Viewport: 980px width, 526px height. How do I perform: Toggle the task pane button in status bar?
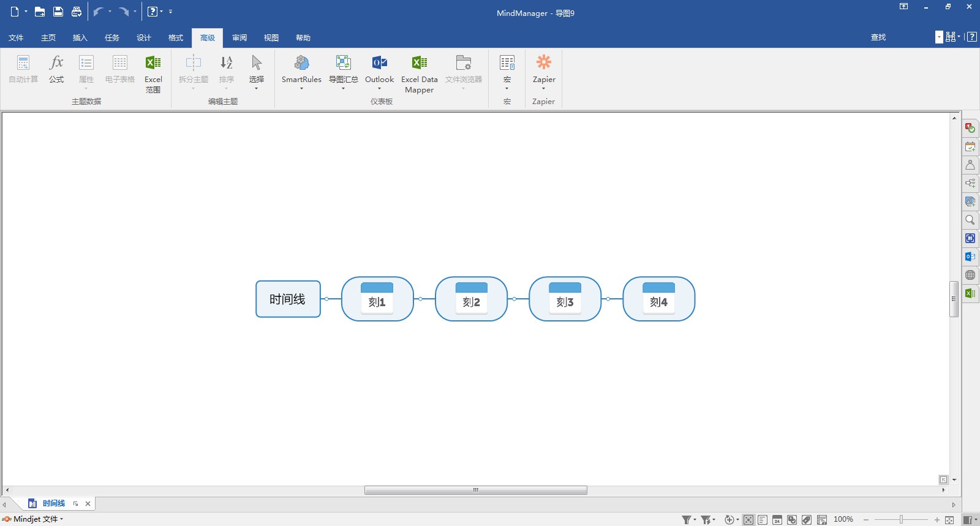pos(968,520)
